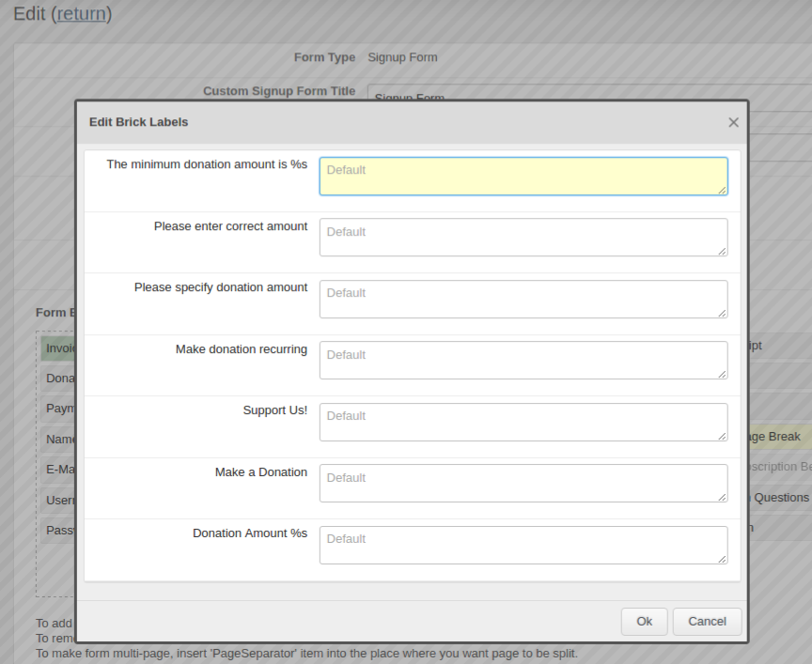Screen dimensions: 812x664
Task: Click resize handle of 'Support Us!' textarea
Action: pyautogui.click(x=722, y=436)
